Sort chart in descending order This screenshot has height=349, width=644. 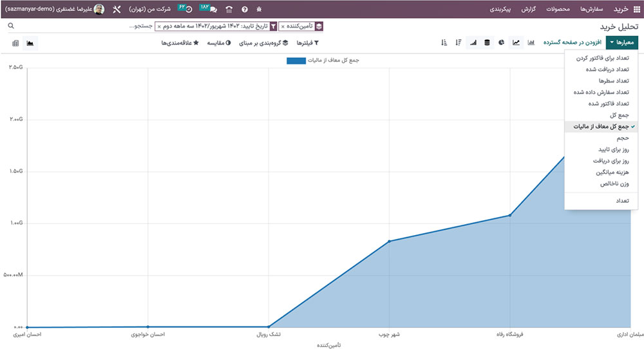pos(458,42)
